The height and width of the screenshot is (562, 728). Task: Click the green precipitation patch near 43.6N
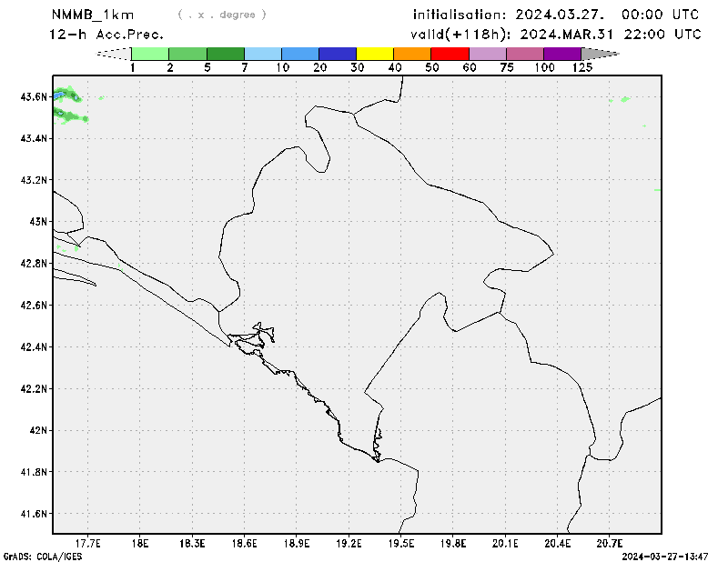66,94
